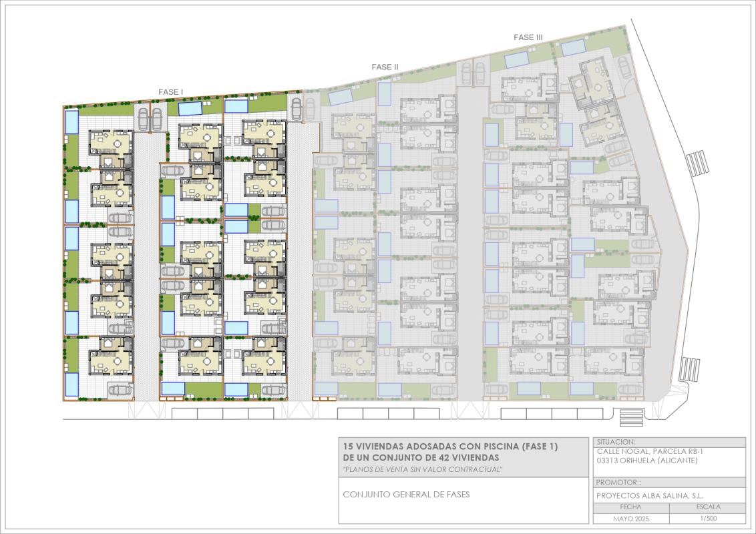Click the "FASE I" label
Image resolution: width=756 pixels, height=534 pixels.
pyautogui.click(x=171, y=91)
